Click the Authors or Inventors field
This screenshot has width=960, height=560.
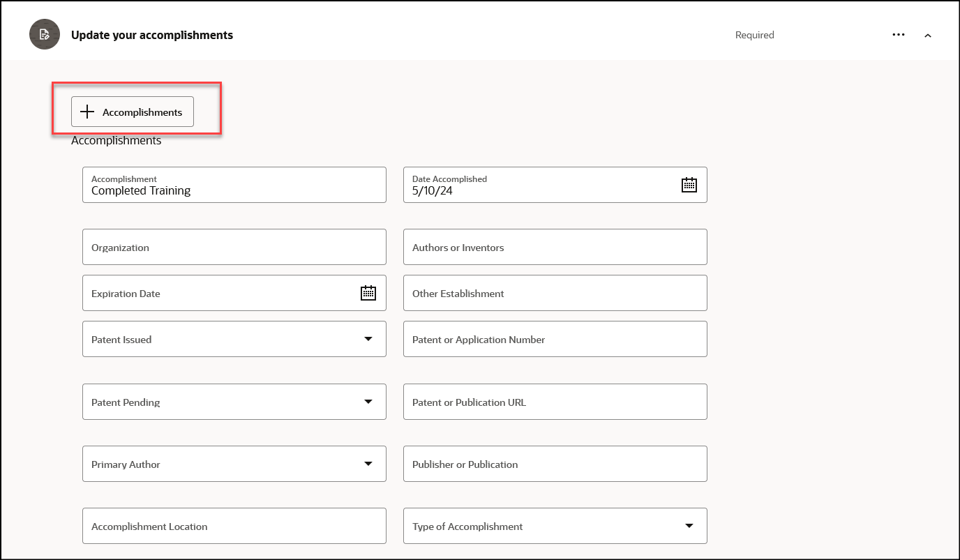[x=555, y=247]
